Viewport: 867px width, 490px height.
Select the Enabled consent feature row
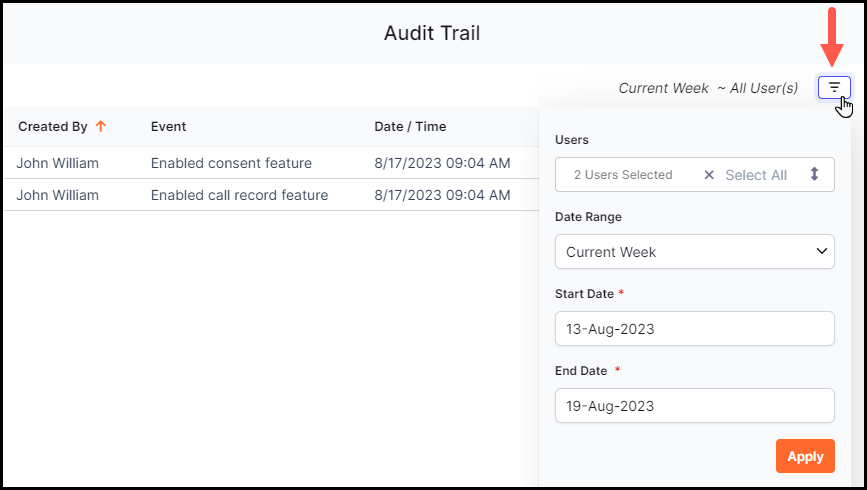point(271,163)
